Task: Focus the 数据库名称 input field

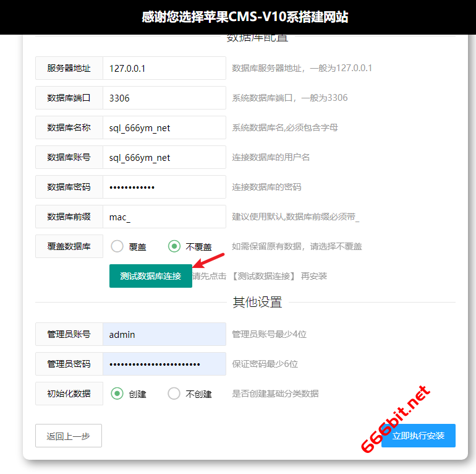Action: click(164, 127)
